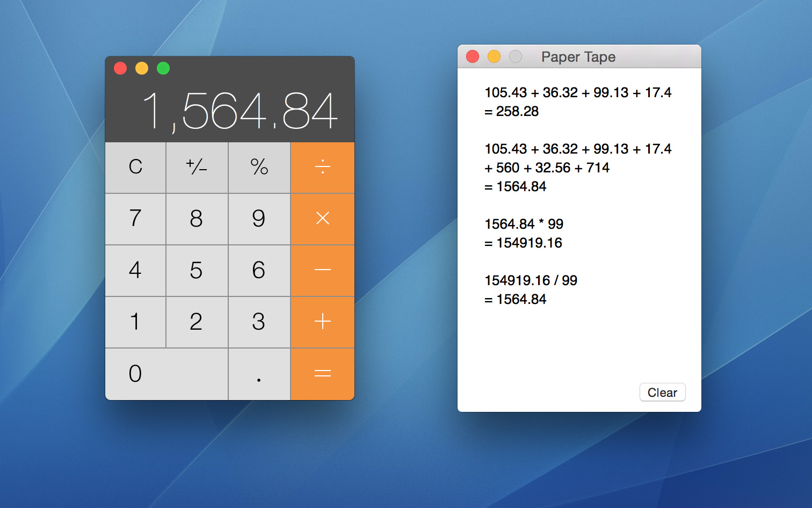Tap the 8 key on the calculator

(x=197, y=219)
